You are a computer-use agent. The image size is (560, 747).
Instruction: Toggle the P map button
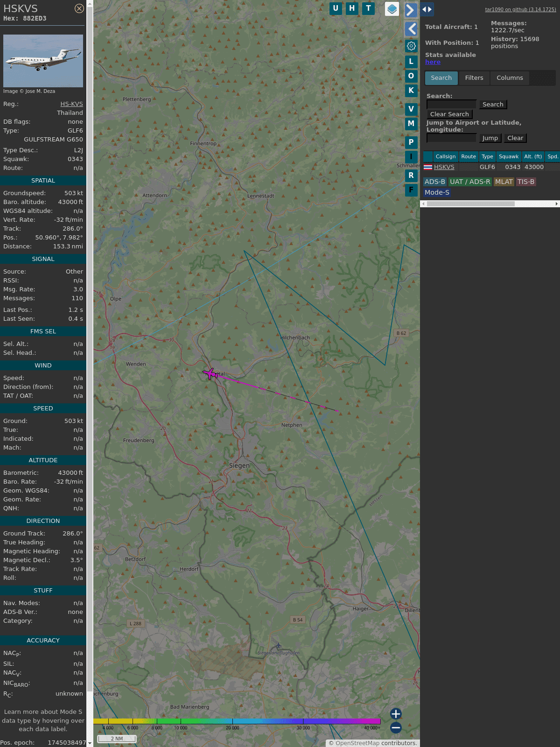click(411, 142)
